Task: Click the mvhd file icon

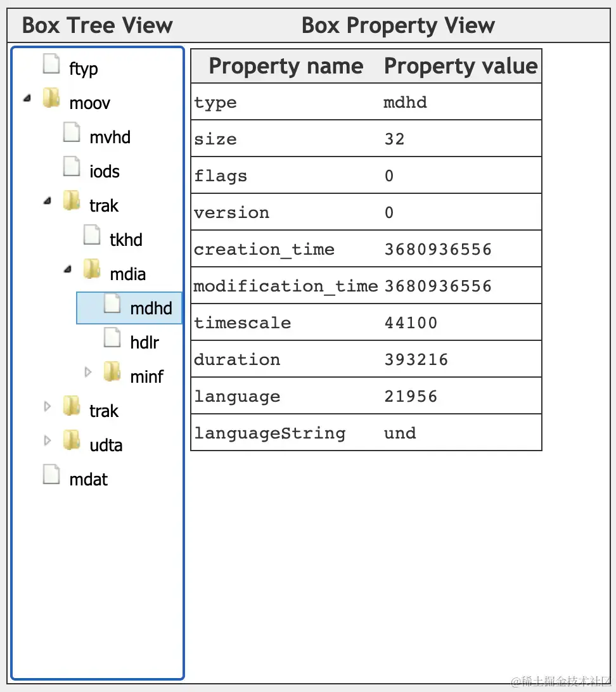Action: 72,132
